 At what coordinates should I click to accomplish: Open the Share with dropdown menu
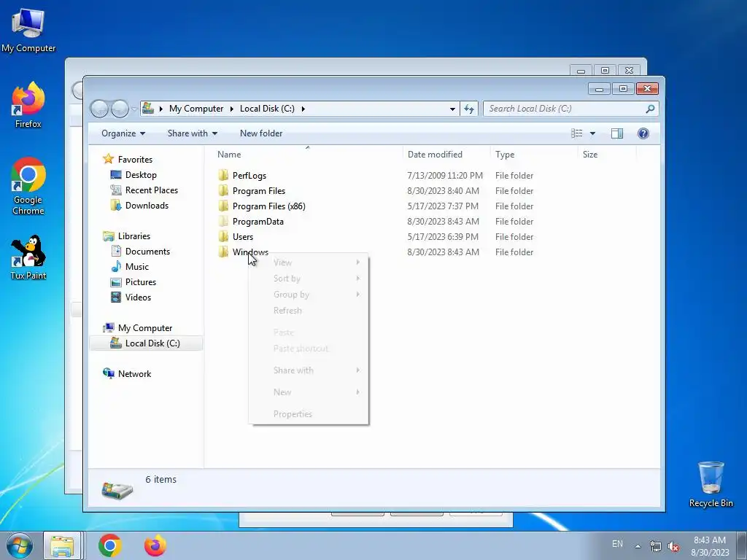click(192, 133)
